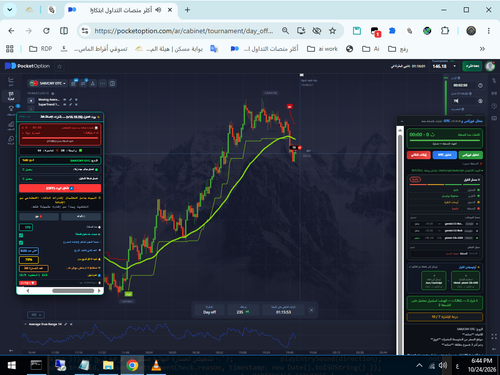500x375 pixels.
Task: Toggle the first green checkbox in bot panel
Action: 21,235
